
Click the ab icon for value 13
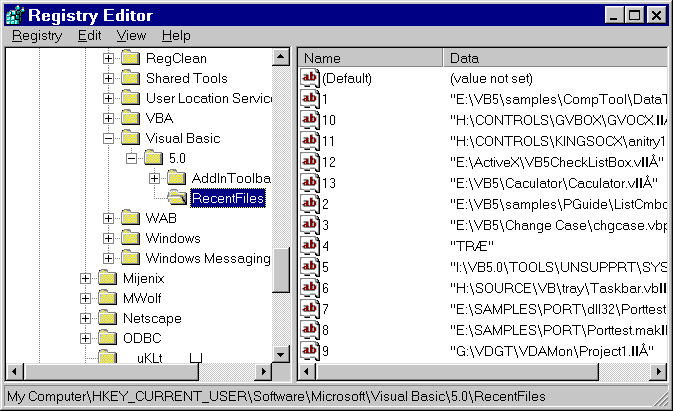coord(310,183)
